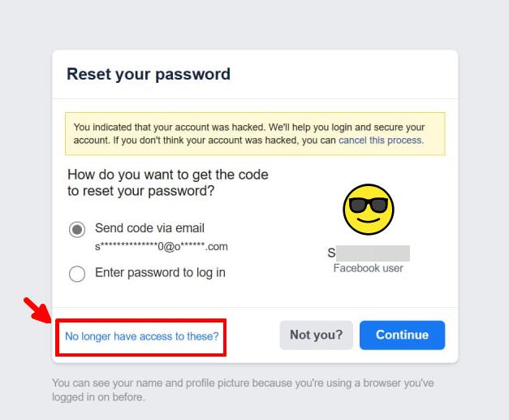The height and width of the screenshot is (420, 509).
Task: Click the yellow hacked account notice banner
Action: [255, 134]
